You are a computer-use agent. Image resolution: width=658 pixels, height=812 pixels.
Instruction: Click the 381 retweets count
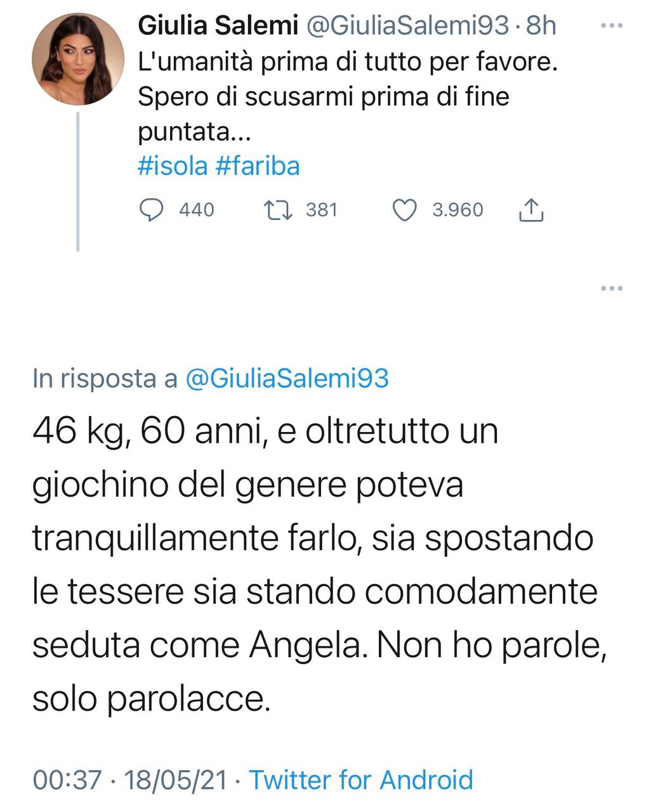(322, 210)
